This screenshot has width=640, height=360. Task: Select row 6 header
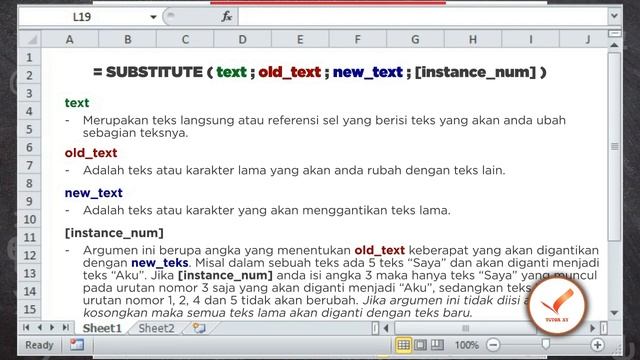click(29, 147)
